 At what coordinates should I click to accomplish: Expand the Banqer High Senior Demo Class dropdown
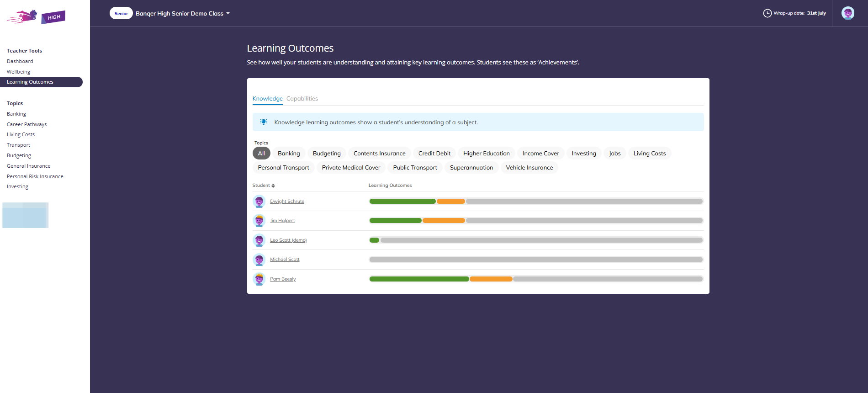tap(183, 14)
